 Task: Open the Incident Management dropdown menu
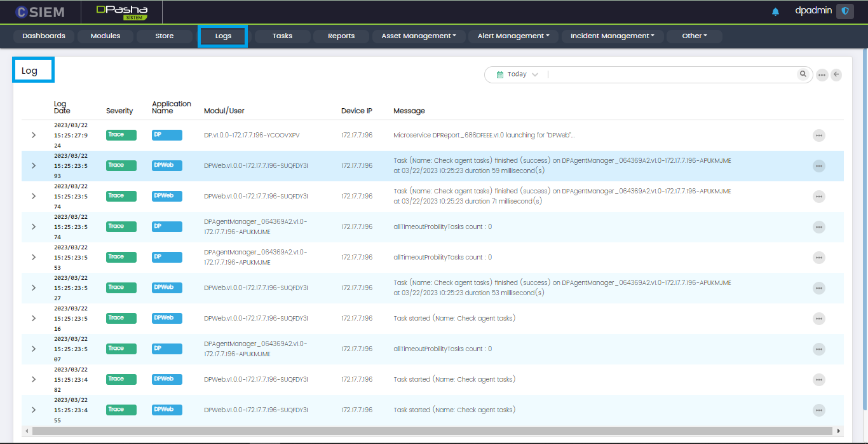pos(613,36)
